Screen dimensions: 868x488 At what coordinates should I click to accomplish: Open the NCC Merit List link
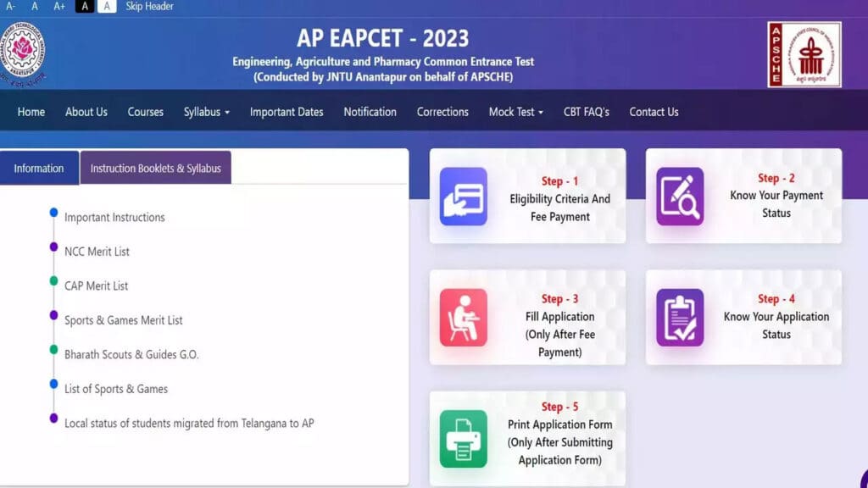tap(97, 252)
